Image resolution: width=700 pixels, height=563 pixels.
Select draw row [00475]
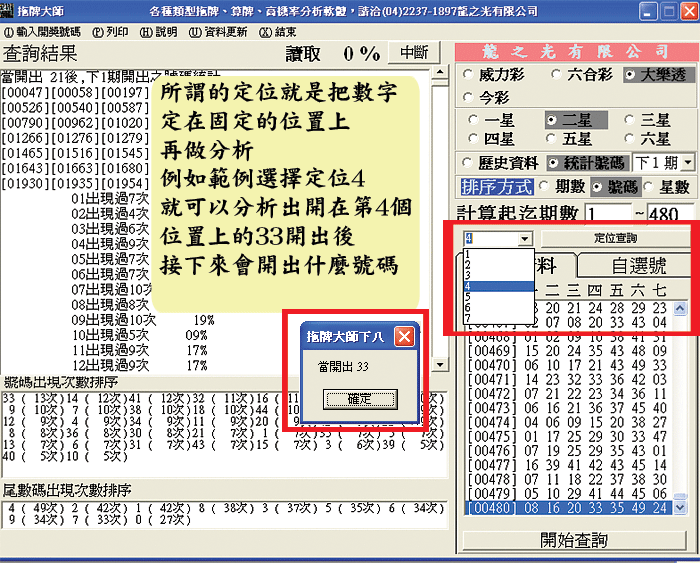coord(568,436)
